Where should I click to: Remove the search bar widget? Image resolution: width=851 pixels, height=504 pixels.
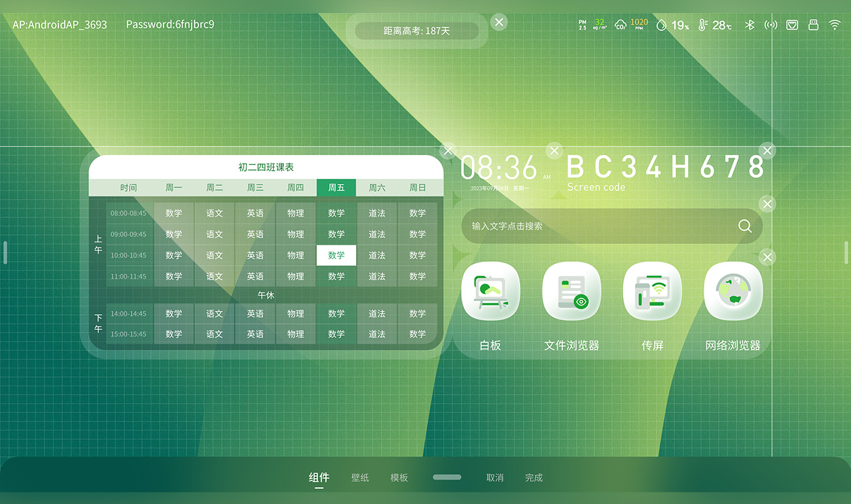click(767, 204)
